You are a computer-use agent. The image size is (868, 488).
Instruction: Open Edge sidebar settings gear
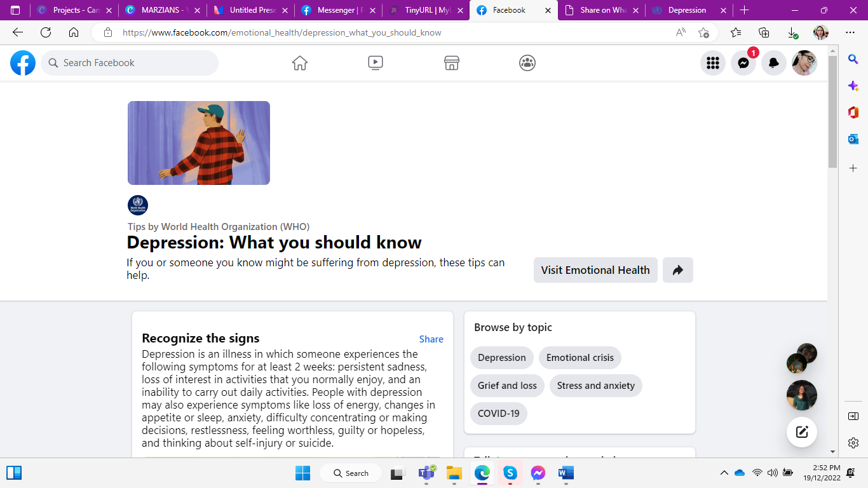pos(853,443)
